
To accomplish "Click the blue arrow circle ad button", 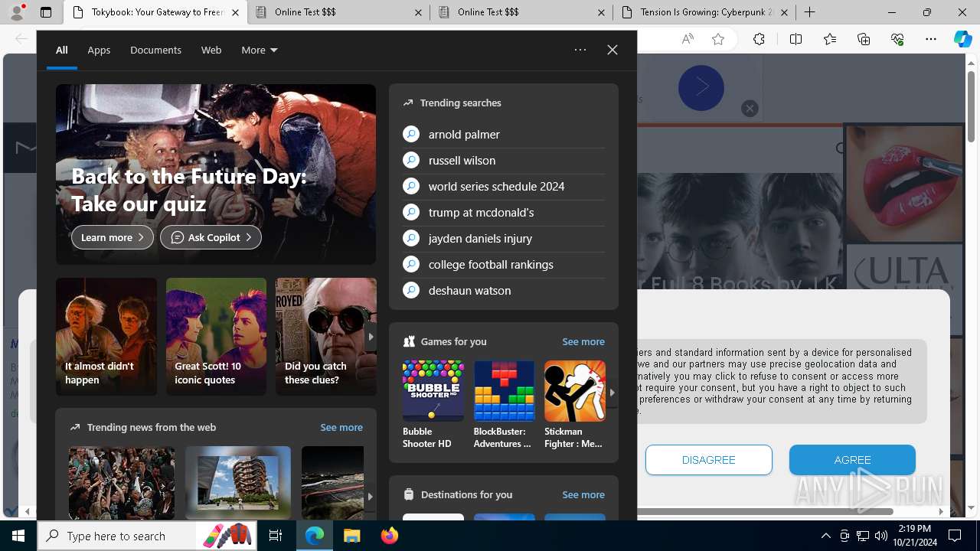I will coord(701,87).
